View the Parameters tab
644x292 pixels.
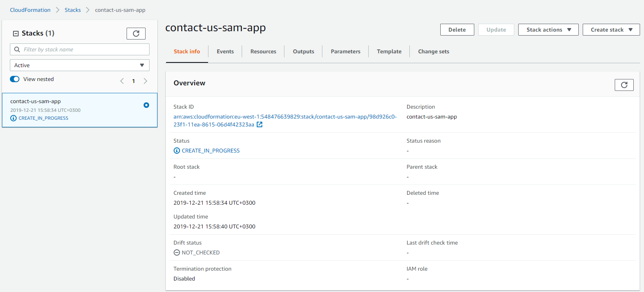click(x=345, y=51)
